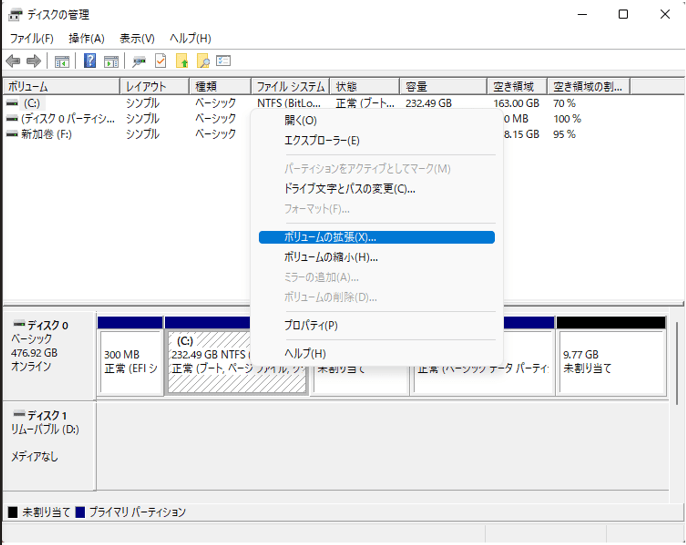Click the document checkmark toolbar icon

click(161, 61)
